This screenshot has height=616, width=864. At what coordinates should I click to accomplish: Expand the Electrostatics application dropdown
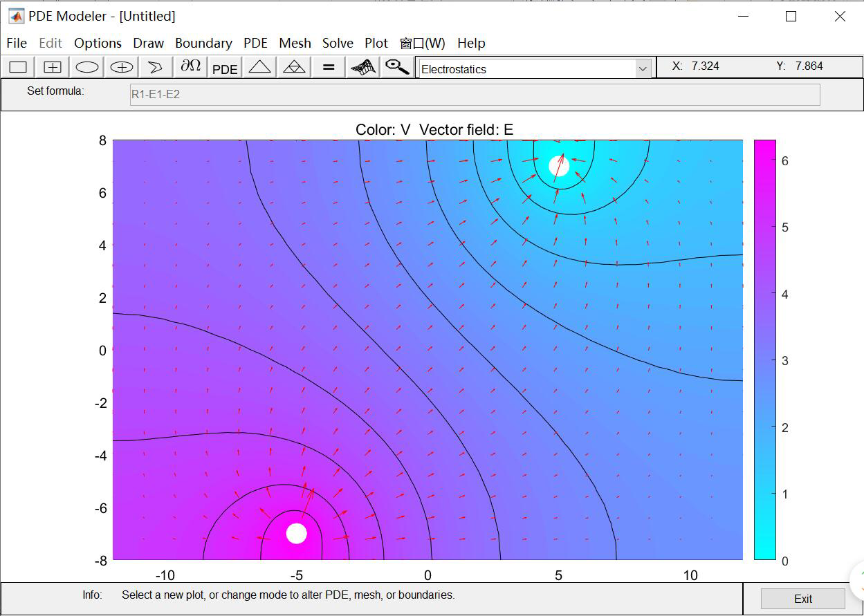pyautogui.click(x=643, y=68)
